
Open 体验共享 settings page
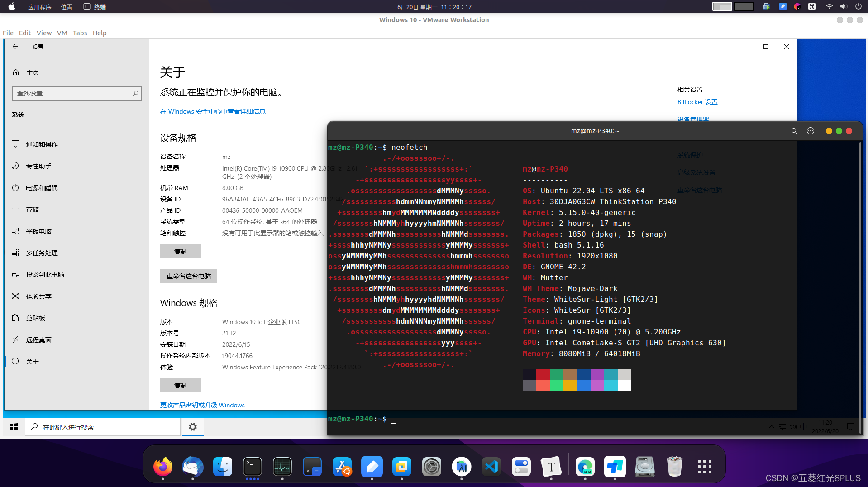76,296
